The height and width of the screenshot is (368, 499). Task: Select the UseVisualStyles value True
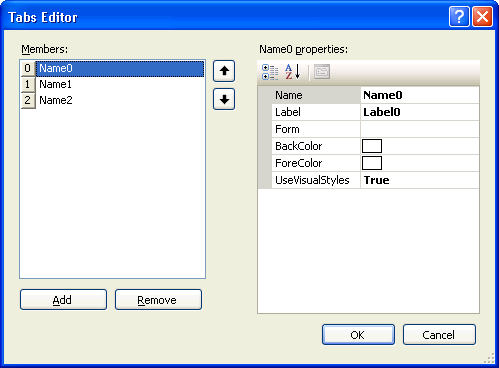(420, 180)
